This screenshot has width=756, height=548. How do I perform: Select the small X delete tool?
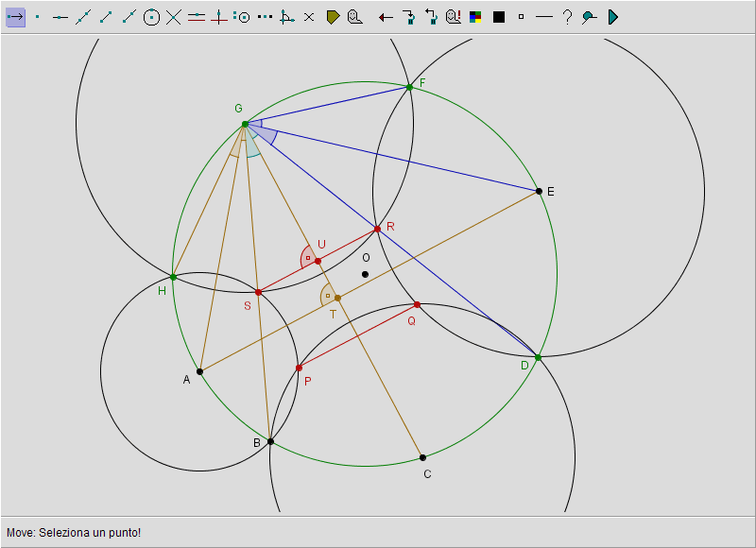309,17
